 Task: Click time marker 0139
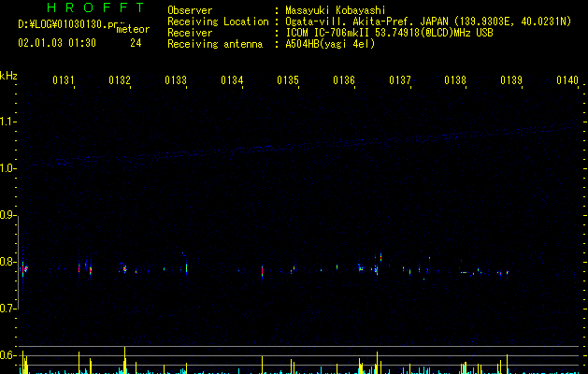[511, 80]
